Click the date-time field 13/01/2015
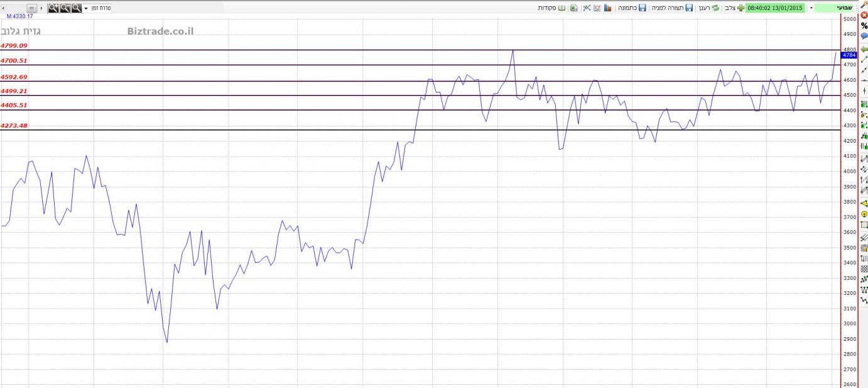 (775, 8)
